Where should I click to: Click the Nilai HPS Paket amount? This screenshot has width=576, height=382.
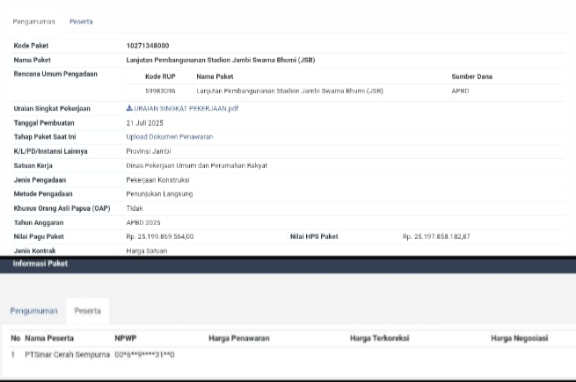coord(436,237)
